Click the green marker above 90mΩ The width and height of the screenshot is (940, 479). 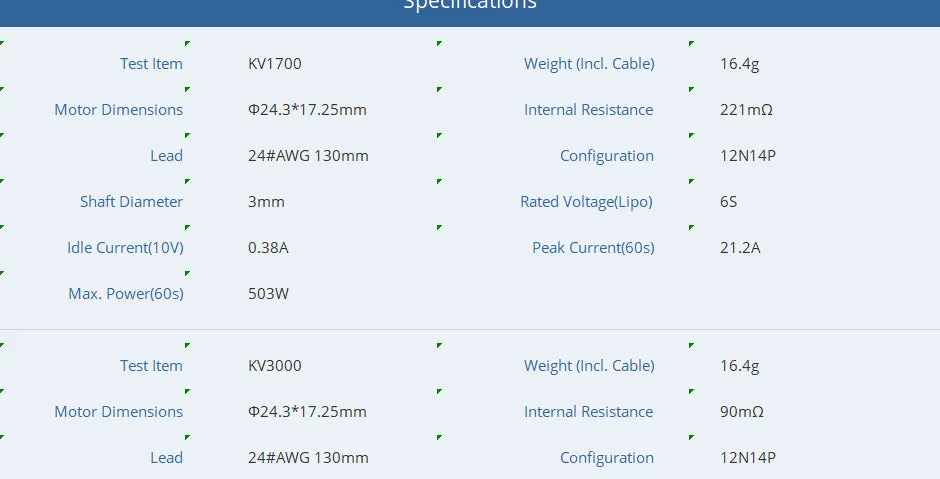point(691,391)
